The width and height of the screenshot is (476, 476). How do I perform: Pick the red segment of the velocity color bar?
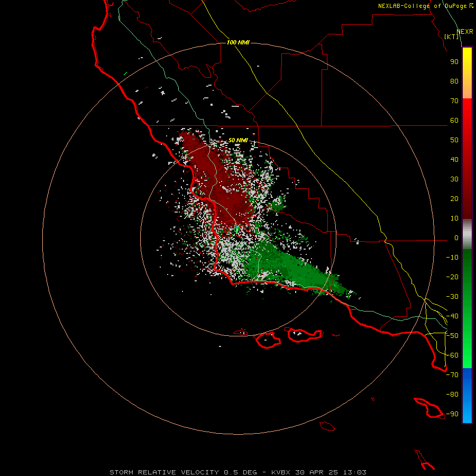(467, 159)
